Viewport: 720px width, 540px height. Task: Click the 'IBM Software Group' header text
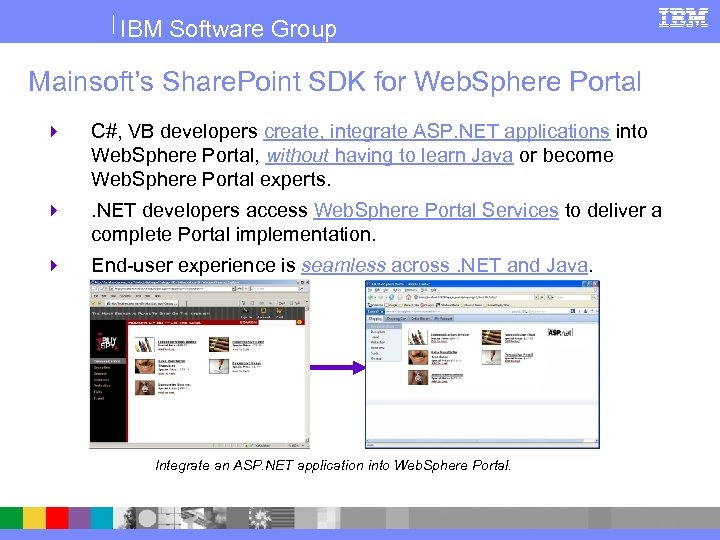pos(228,28)
